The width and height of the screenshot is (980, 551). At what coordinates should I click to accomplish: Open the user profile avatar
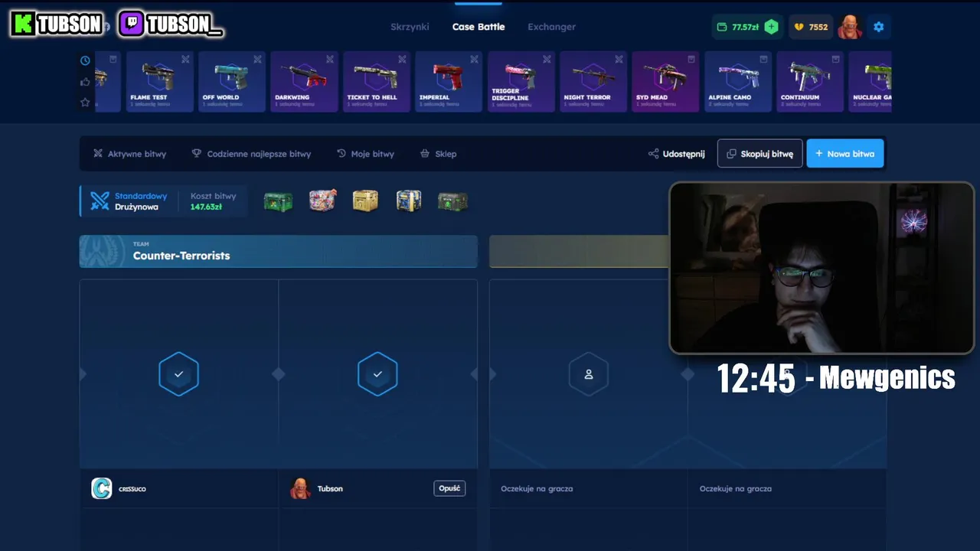pos(850,27)
